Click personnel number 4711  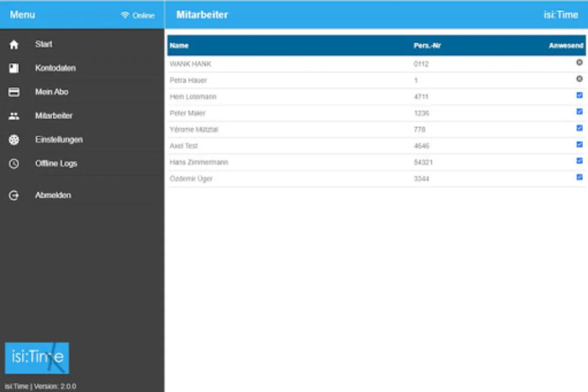point(421,97)
